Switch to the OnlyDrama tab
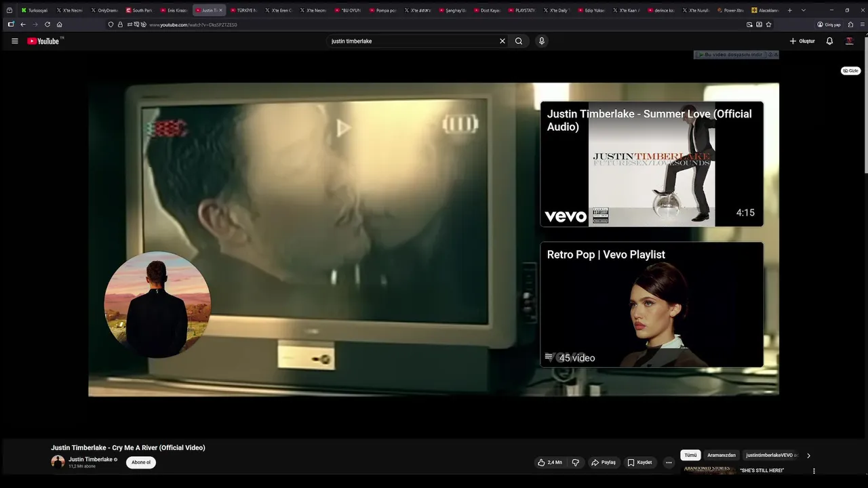Screen dimensions: 868x488 (x=104, y=10)
